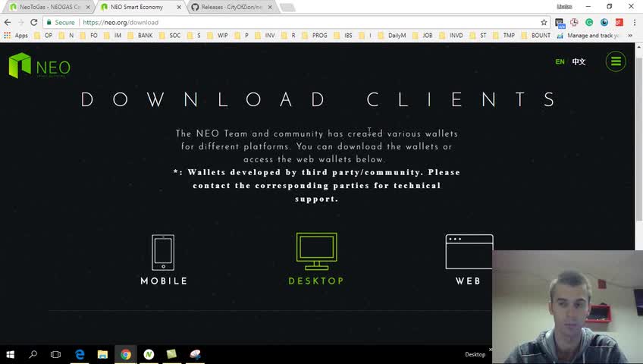Select the Web browser window icon
Image resolution: width=643 pixels, height=364 pixels.
click(x=469, y=251)
